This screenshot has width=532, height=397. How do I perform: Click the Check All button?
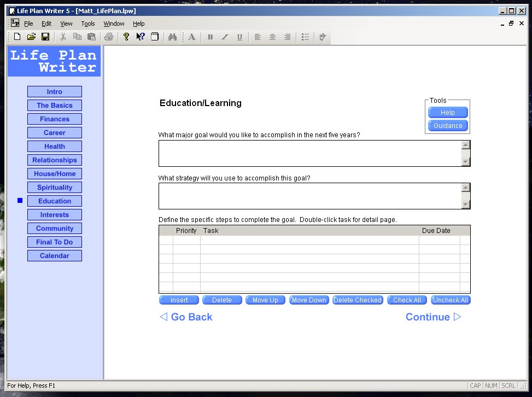pos(407,300)
